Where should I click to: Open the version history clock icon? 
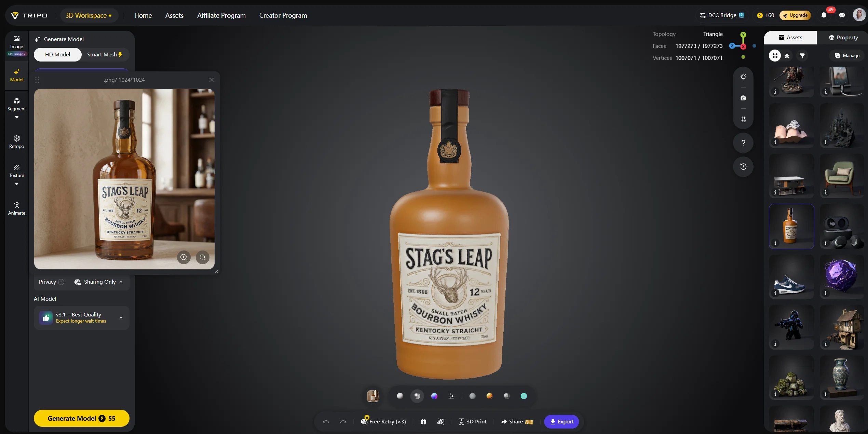pyautogui.click(x=743, y=167)
